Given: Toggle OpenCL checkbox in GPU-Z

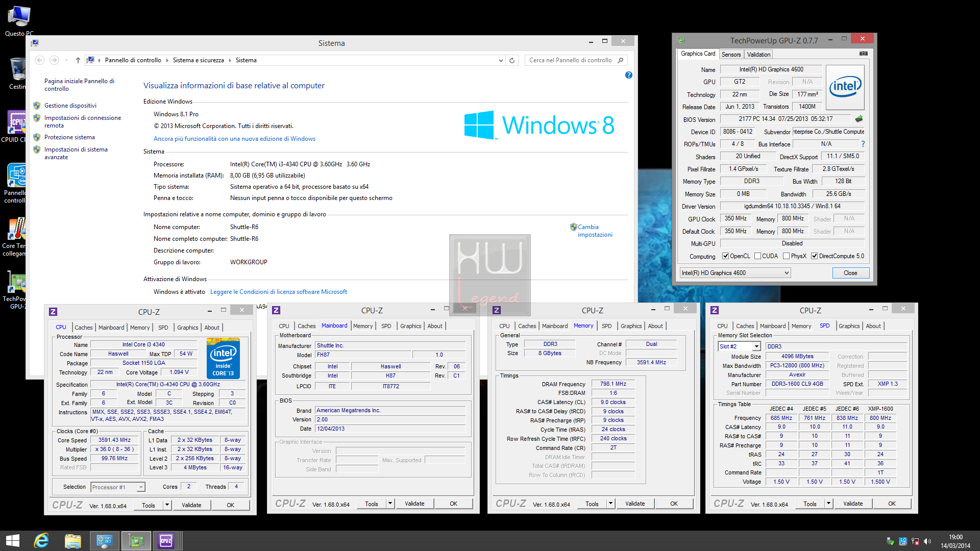Looking at the screenshot, I should pyautogui.click(x=725, y=256).
